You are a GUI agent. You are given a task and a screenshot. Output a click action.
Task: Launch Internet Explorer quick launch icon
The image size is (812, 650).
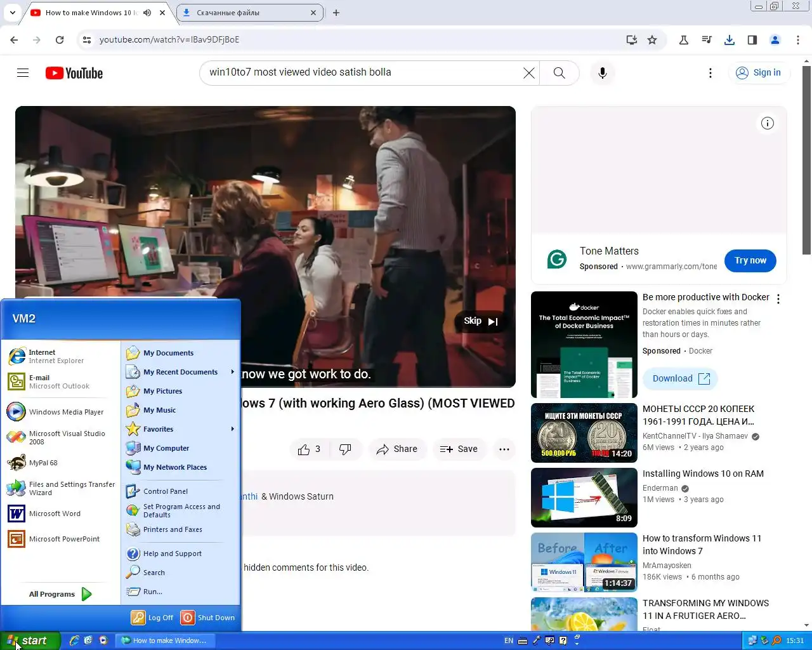[74, 640]
